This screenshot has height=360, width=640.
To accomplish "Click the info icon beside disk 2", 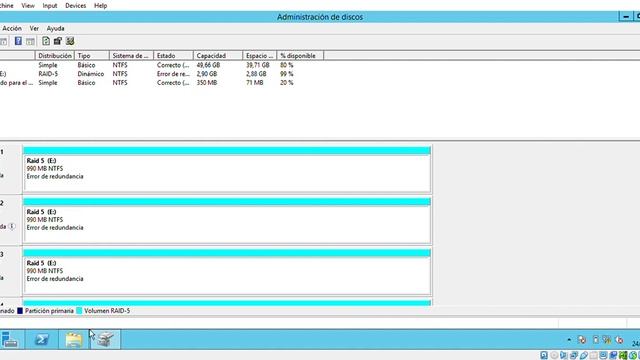I will [x=12, y=226].
